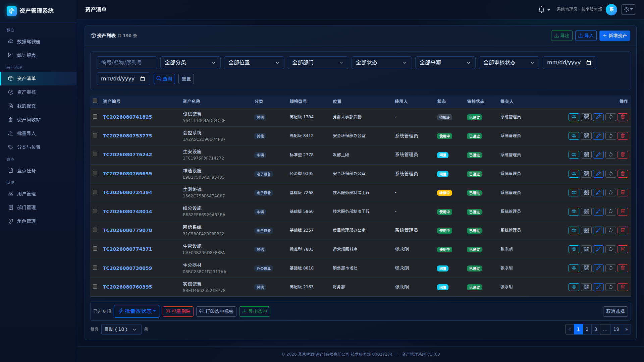The image size is (644, 362).
Task: Click the 导出 button
Action: [x=561, y=36]
